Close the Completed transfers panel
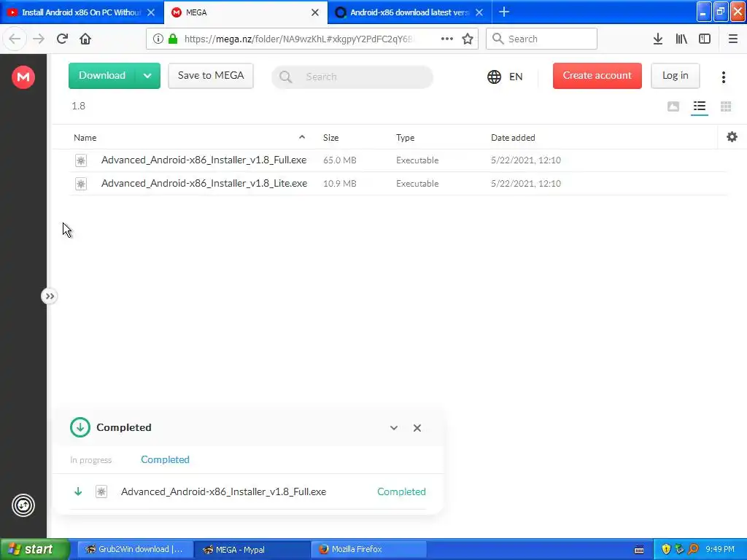The width and height of the screenshot is (747, 560). [417, 427]
